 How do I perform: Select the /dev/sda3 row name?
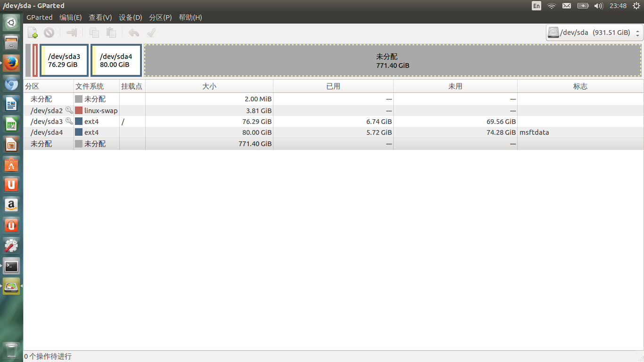click(x=46, y=121)
